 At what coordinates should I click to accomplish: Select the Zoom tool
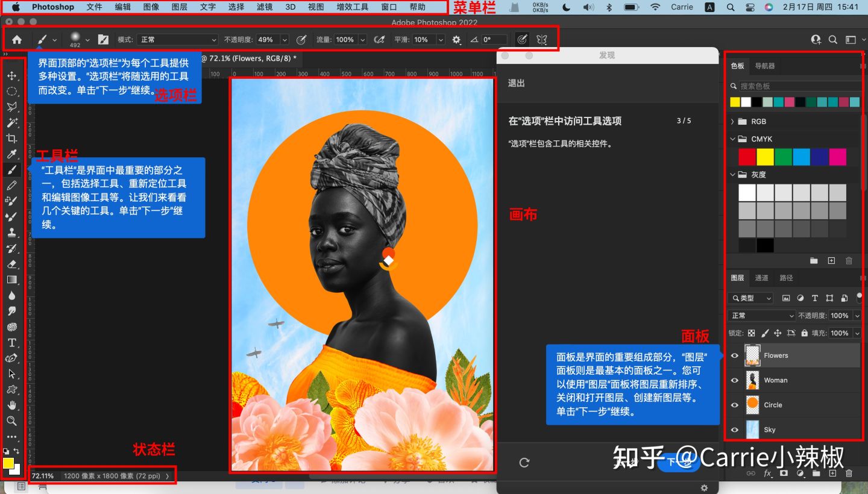click(12, 421)
